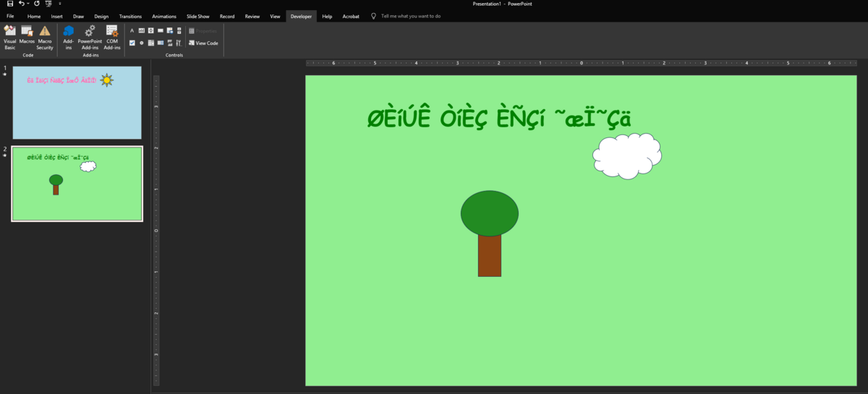Click the View Code button
Screen dimensions: 868x394
(x=203, y=43)
